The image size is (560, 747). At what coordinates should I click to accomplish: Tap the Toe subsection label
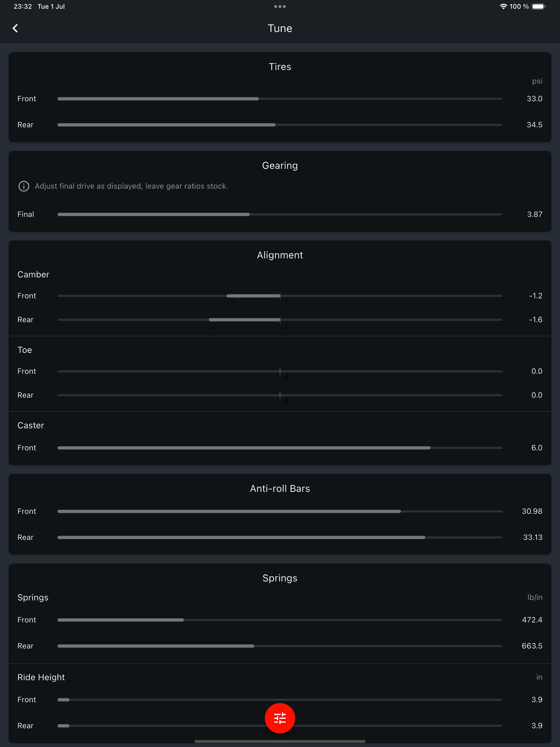point(25,350)
